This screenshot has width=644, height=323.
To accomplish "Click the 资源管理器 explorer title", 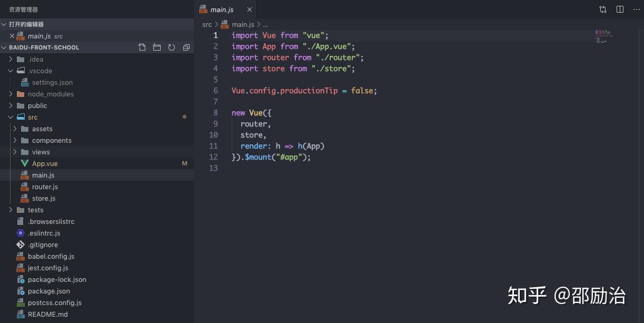I will 24,9.
